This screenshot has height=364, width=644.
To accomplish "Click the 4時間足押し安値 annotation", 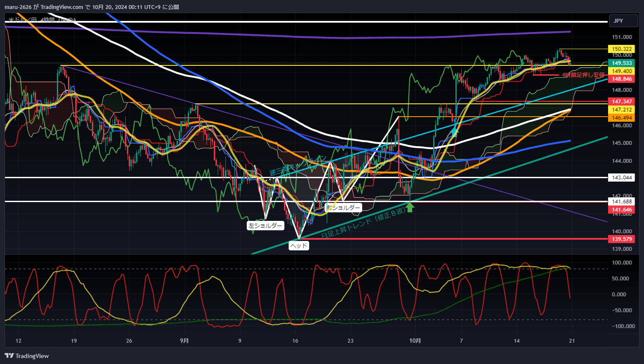I will pyautogui.click(x=583, y=75).
